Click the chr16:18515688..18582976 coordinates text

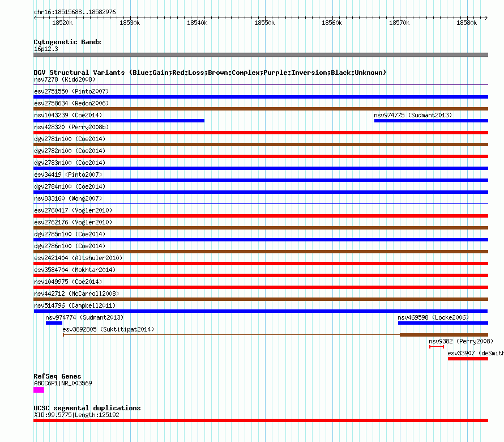point(75,12)
